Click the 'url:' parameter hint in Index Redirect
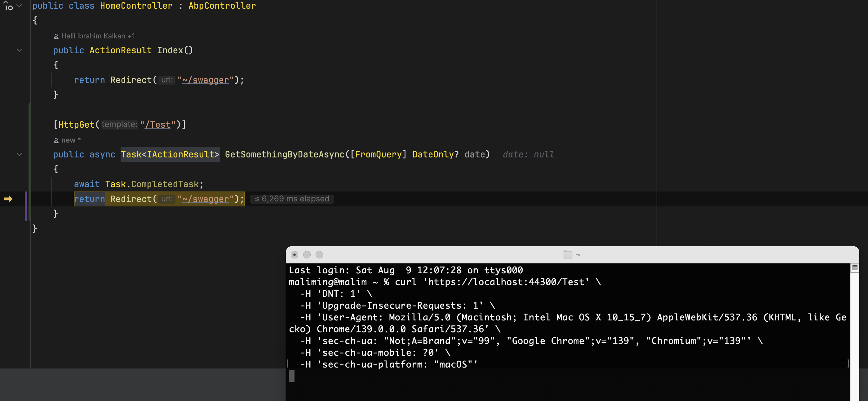 (167, 80)
